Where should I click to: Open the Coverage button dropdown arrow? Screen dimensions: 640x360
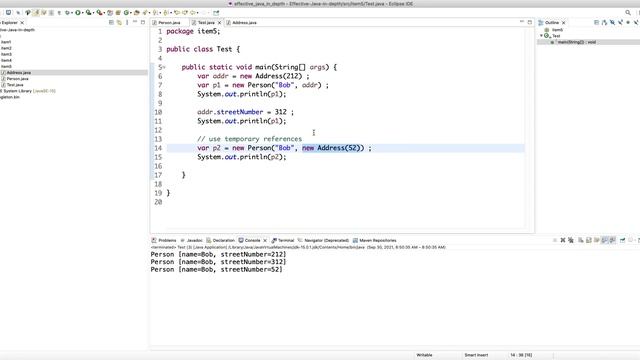[x=93, y=13]
